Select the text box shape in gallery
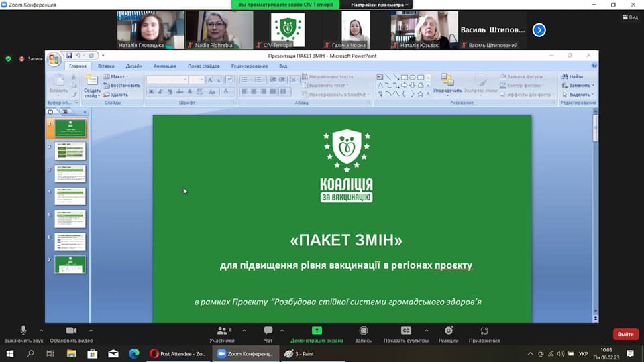 coord(380,77)
